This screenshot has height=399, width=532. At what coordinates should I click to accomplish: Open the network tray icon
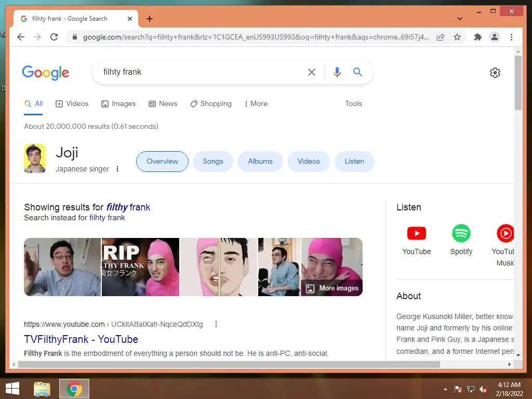[x=471, y=389]
